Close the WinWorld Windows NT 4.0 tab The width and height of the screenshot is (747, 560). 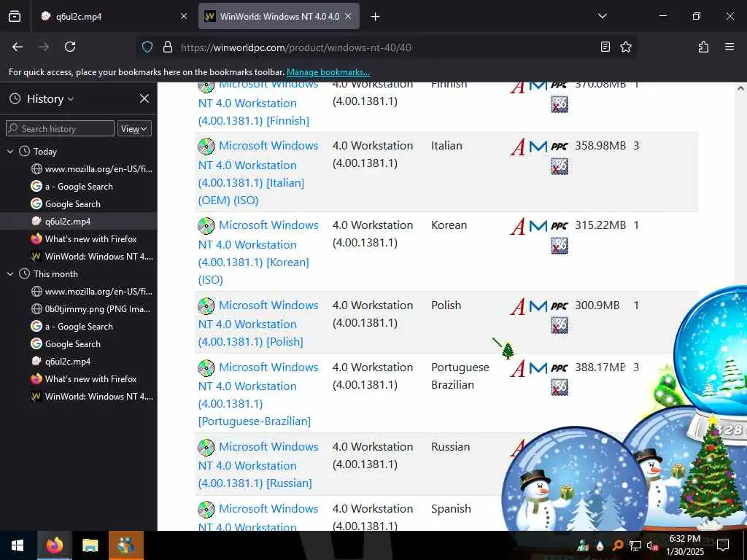point(348,16)
